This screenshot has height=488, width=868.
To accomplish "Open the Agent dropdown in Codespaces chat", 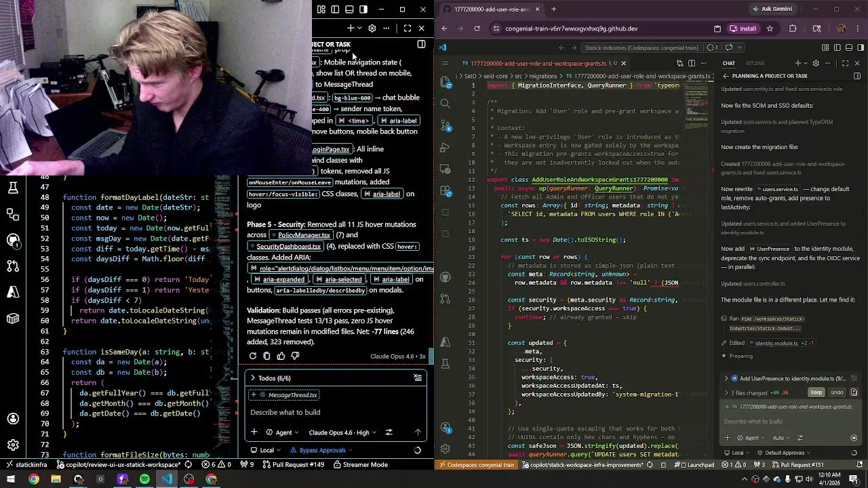I will coord(751,438).
